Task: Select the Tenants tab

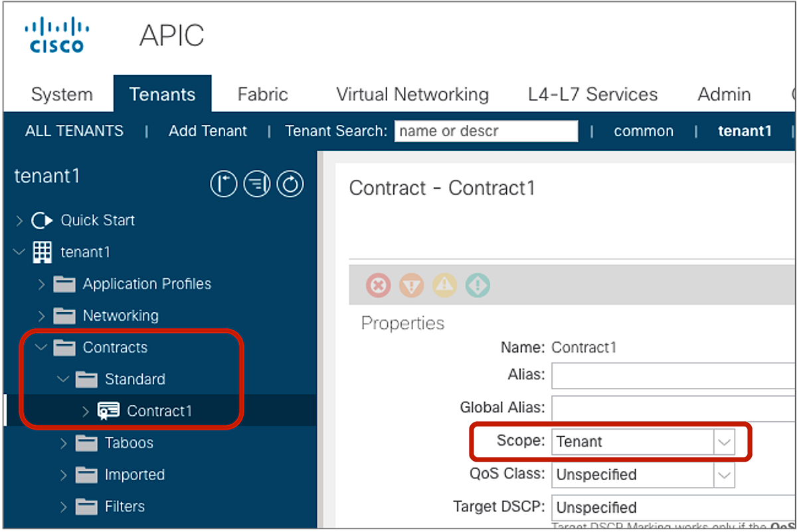Action: click(163, 94)
